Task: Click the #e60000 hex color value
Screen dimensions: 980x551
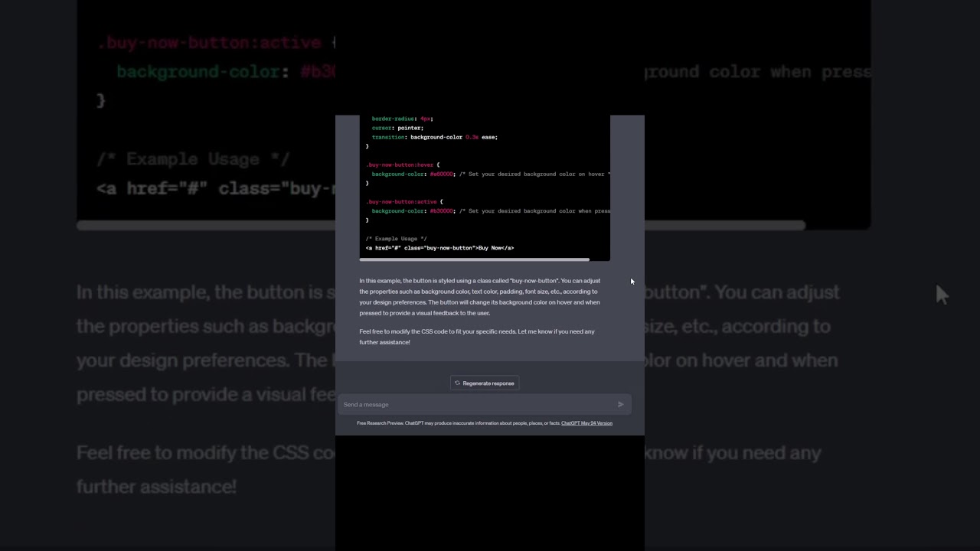Action: coord(441,174)
